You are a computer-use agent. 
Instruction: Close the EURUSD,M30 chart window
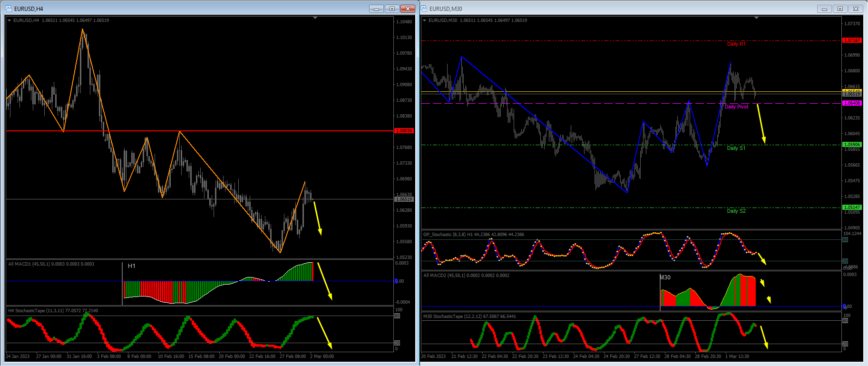pyautogui.click(x=856, y=9)
